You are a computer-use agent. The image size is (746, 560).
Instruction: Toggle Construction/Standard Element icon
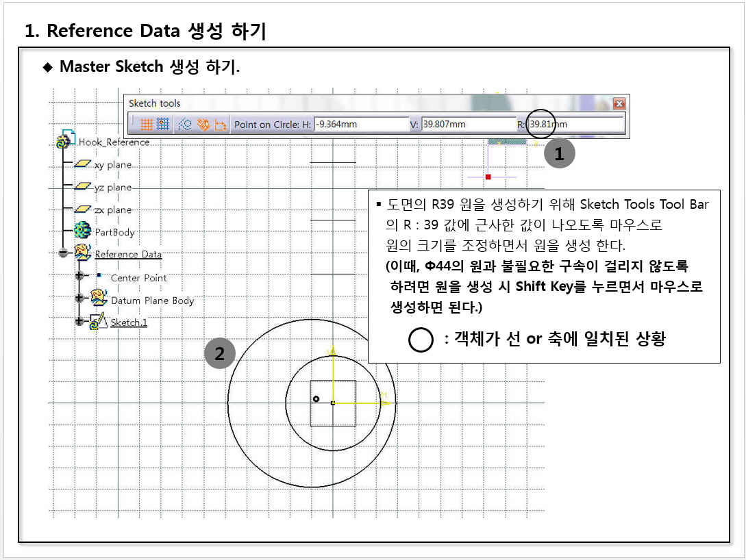[x=184, y=125]
